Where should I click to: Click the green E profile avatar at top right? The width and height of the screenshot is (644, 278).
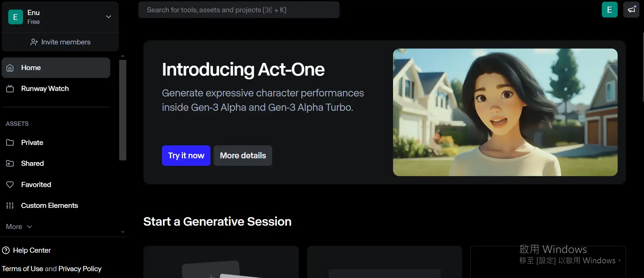click(x=609, y=10)
